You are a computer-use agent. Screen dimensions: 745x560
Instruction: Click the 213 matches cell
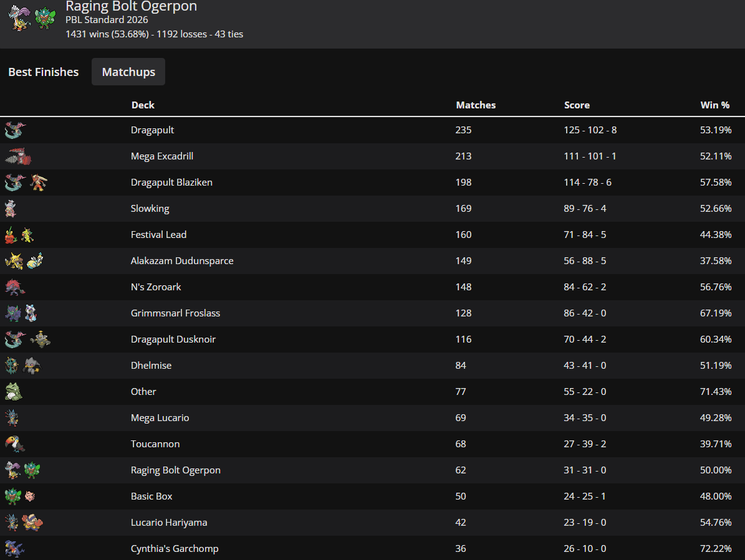click(x=463, y=156)
